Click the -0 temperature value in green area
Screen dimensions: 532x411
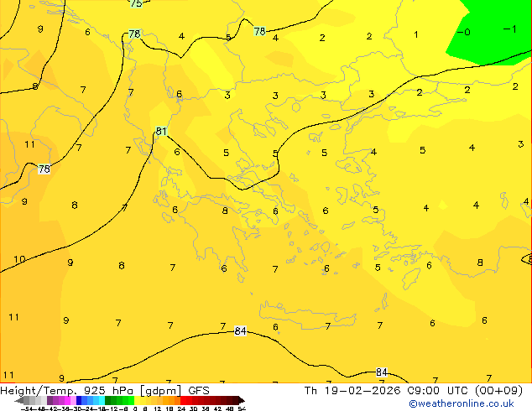click(464, 32)
